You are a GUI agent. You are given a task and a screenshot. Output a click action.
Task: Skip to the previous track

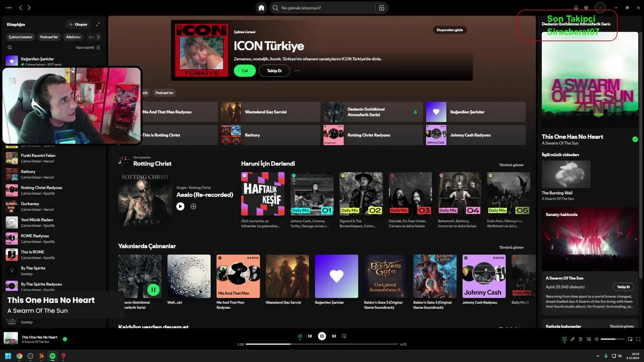tap(310, 336)
